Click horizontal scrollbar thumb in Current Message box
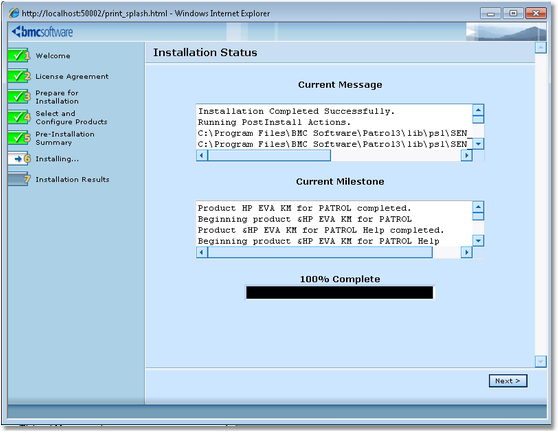Screen dimensions: 558x433 coord(269,155)
